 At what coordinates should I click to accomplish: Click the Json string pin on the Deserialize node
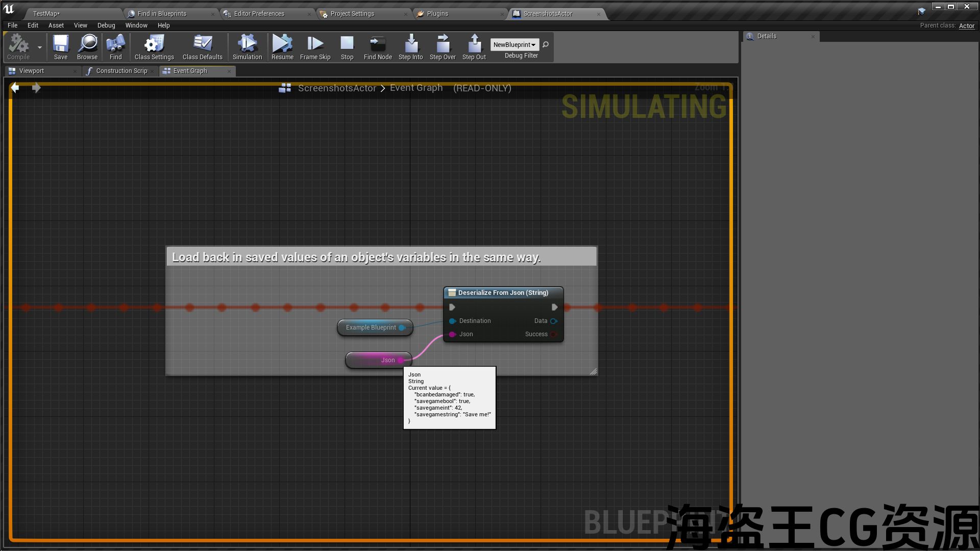[452, 334]
